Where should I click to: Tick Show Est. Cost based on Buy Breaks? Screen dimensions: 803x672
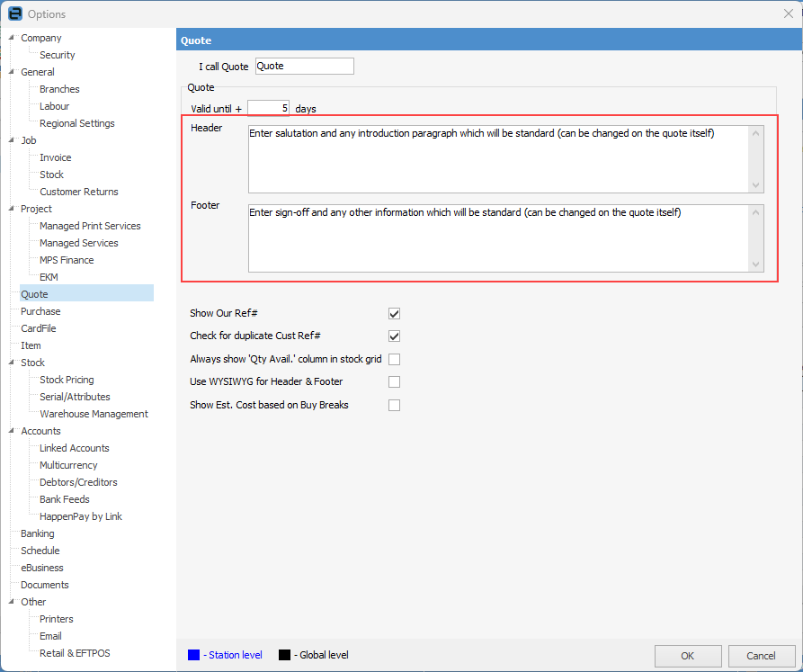[x=394, y=405]
